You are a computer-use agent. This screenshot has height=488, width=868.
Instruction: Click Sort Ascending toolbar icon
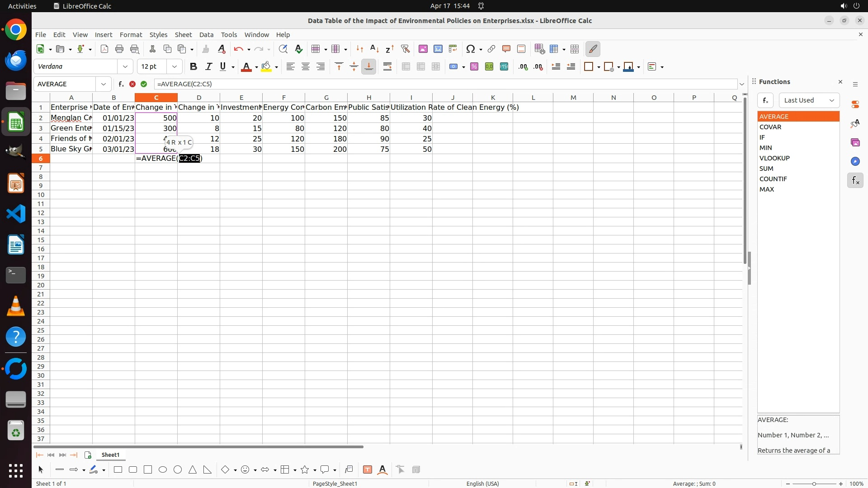click(374, 49)
